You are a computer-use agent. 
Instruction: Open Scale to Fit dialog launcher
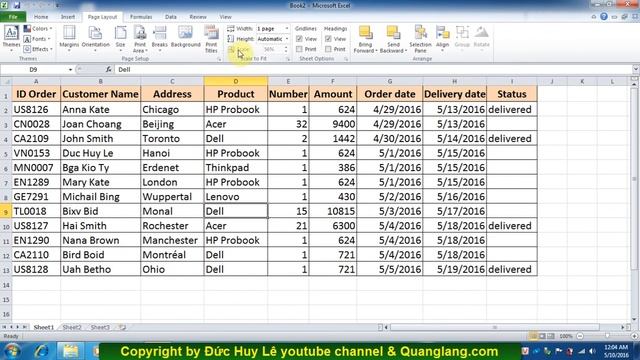[288, 59]
